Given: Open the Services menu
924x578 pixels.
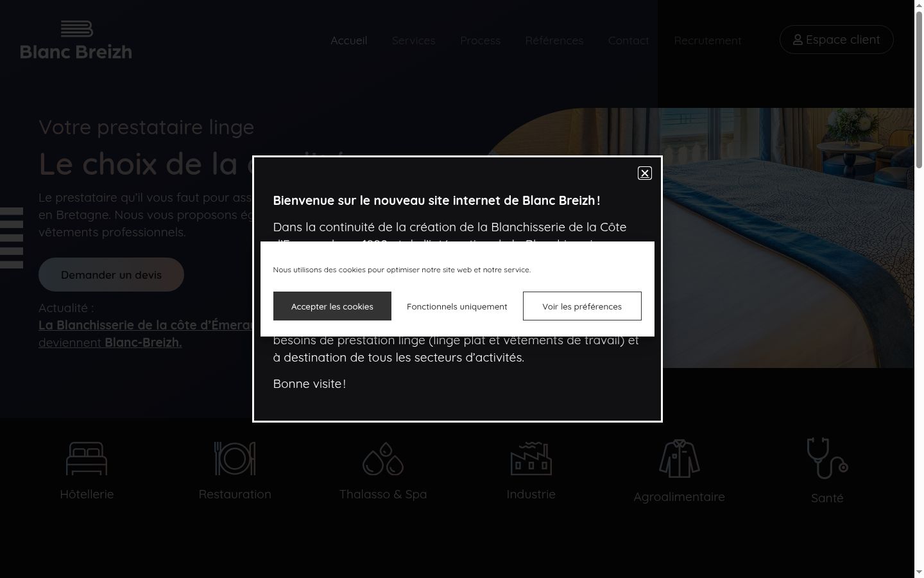Looking at the screenshot, I should pyautogui.click(x=414, y=40).
